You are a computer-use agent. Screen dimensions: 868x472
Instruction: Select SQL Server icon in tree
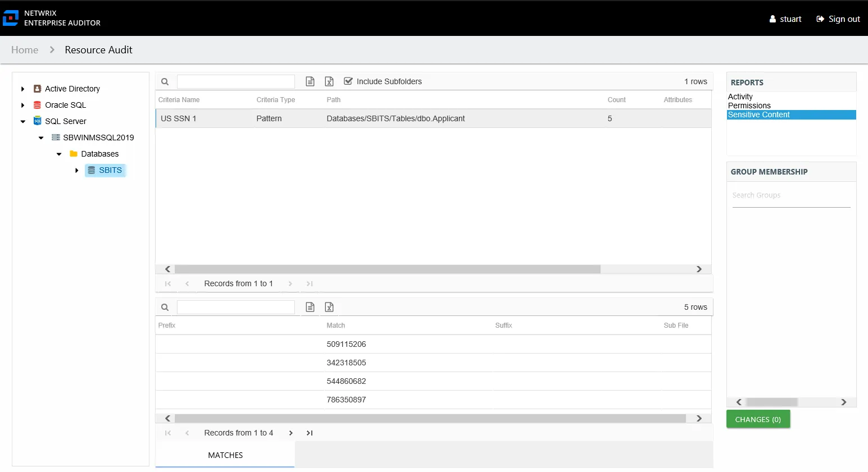[37, 121]
